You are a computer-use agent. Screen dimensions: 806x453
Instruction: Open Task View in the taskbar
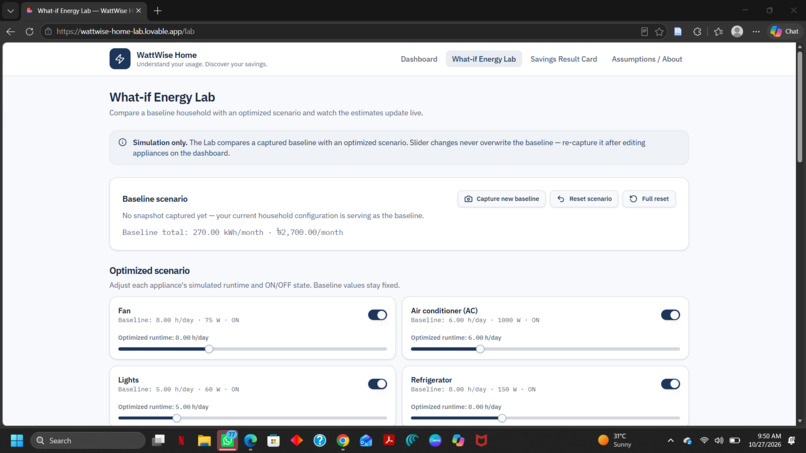pos(158,441)
